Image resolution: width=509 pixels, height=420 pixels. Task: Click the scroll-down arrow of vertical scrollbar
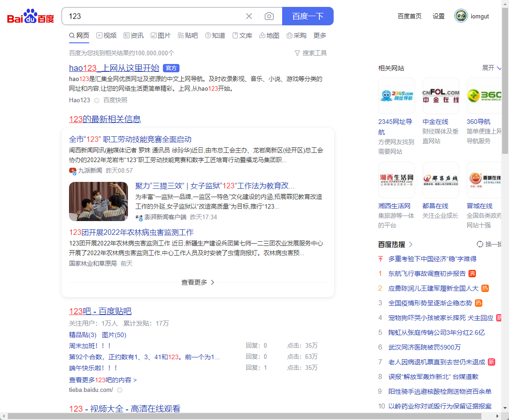[505, 408]
